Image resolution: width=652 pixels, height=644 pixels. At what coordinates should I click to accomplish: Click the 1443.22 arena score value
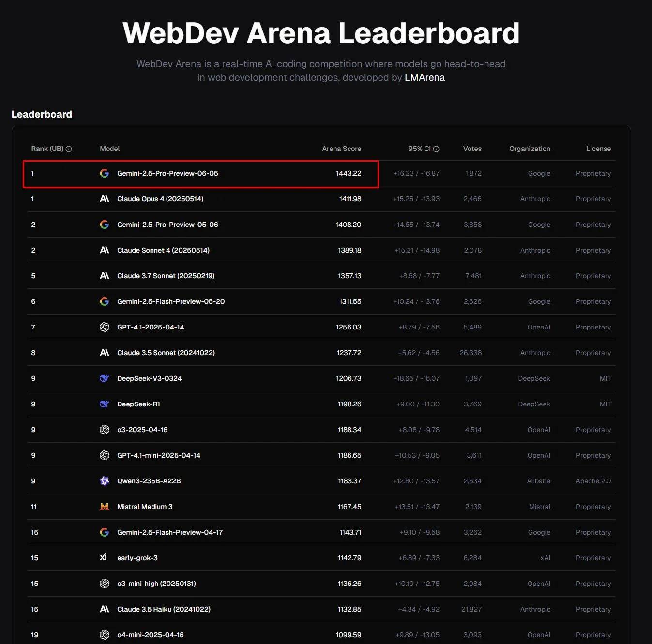349,173
